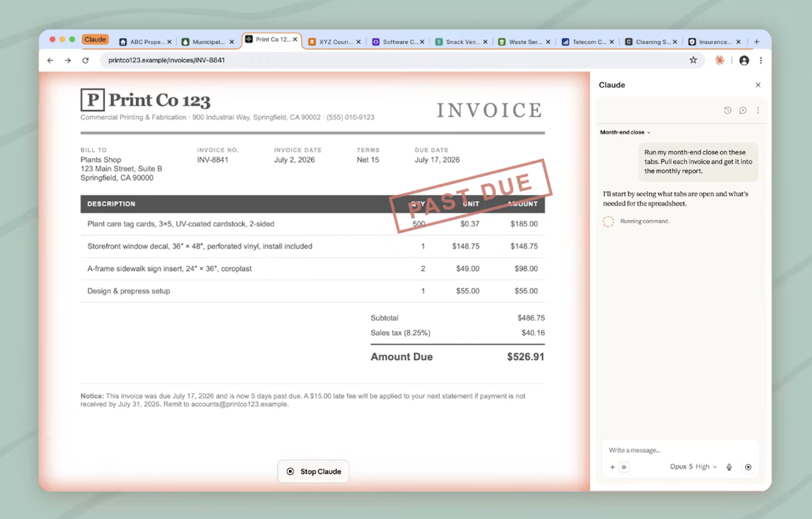
Task: Close the ABC Property tab
Action: pos(169,42)
